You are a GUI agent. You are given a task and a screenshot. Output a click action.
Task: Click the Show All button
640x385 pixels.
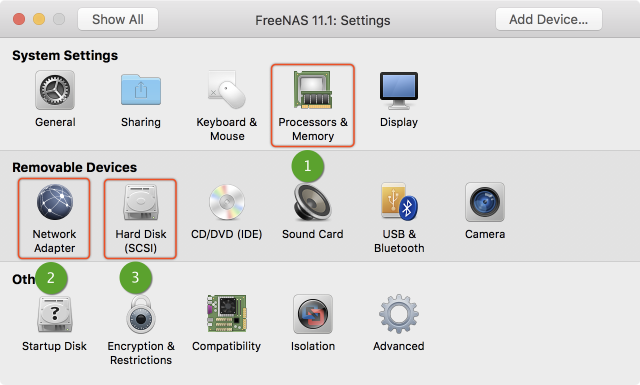[118, 19]
